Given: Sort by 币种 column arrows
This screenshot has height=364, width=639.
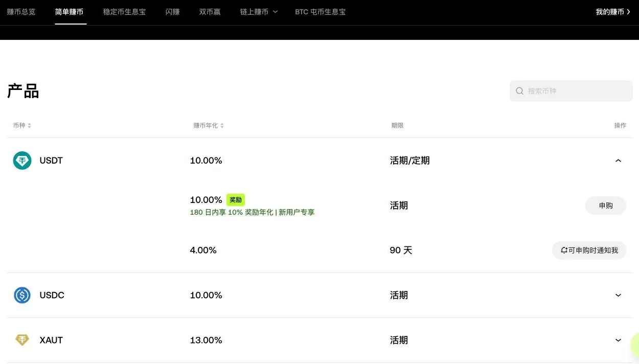Looking at the screenshot, I should coord(29,126).
